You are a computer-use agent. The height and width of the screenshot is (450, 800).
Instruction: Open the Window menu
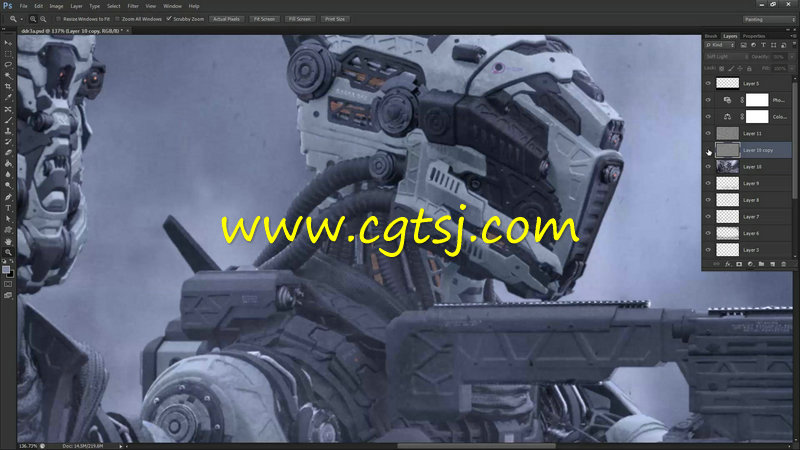tap(172, 6)
